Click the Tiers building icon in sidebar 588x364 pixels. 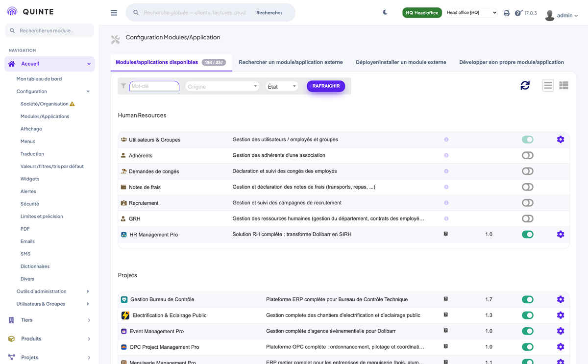point(11,320)
